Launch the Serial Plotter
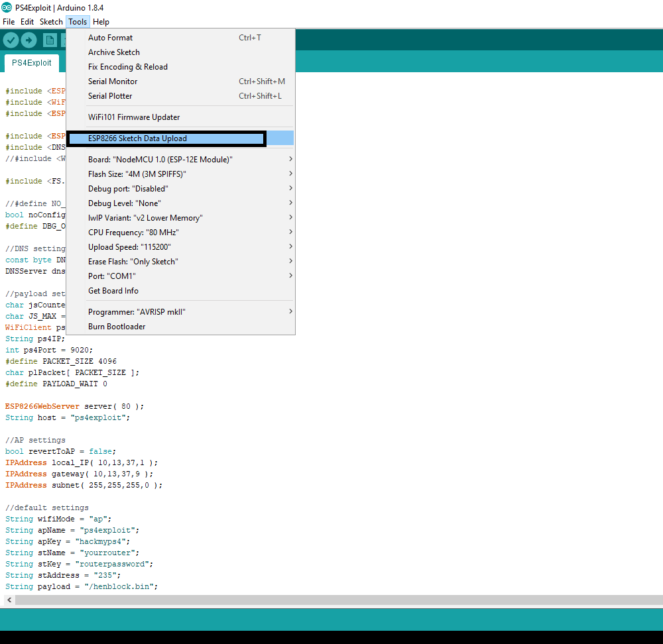 pyautogui.click(x=180, y=96)
